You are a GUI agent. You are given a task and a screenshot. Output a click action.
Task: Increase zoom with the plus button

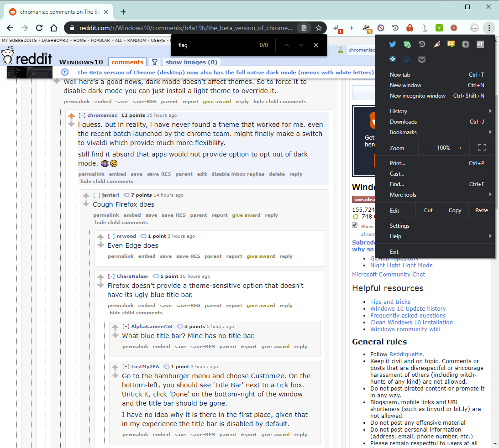tap(460, 148)
